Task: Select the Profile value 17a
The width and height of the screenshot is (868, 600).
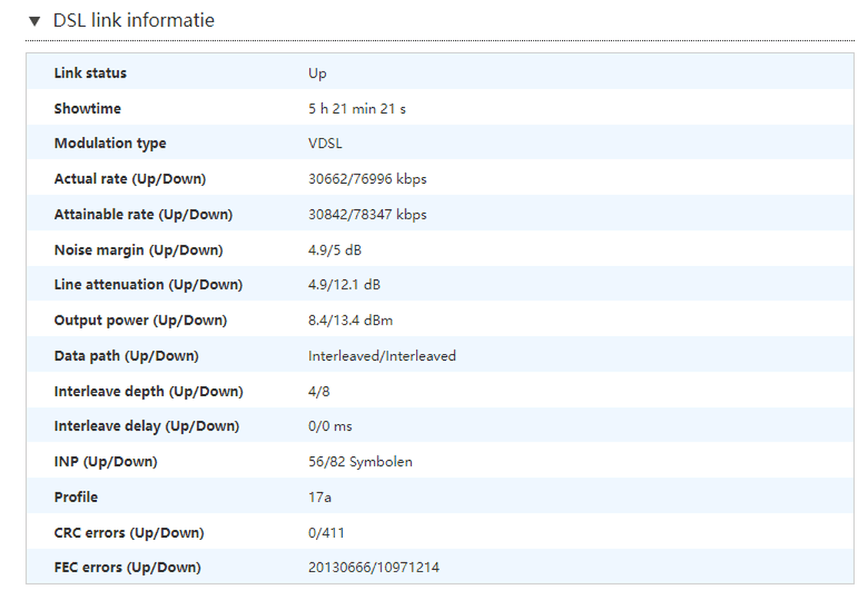Action: pyautogui.click(x=320, y=497)
